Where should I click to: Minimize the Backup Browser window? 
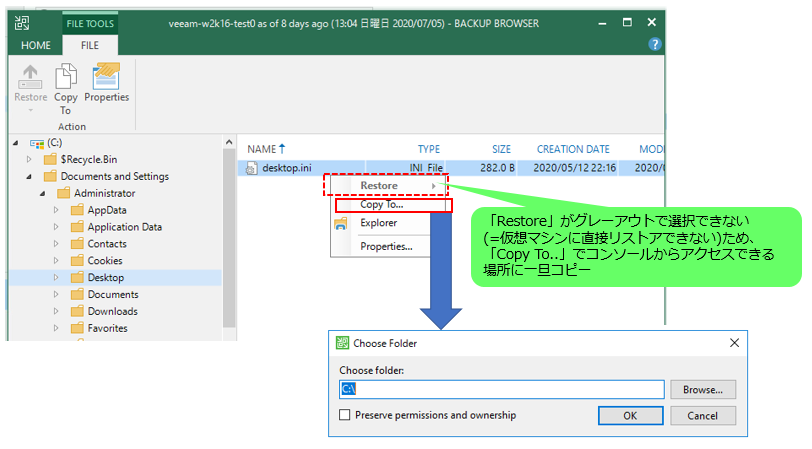coord(602,23)
